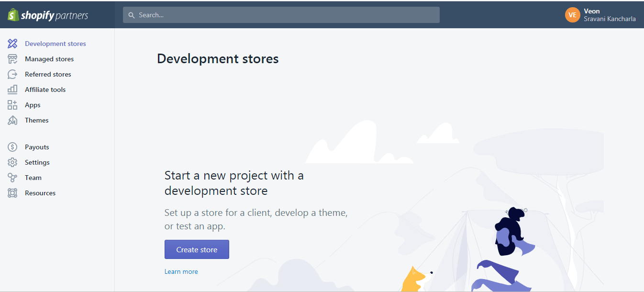
Task: Click the Development stores sidebar icon
Action: pos(12,44)
